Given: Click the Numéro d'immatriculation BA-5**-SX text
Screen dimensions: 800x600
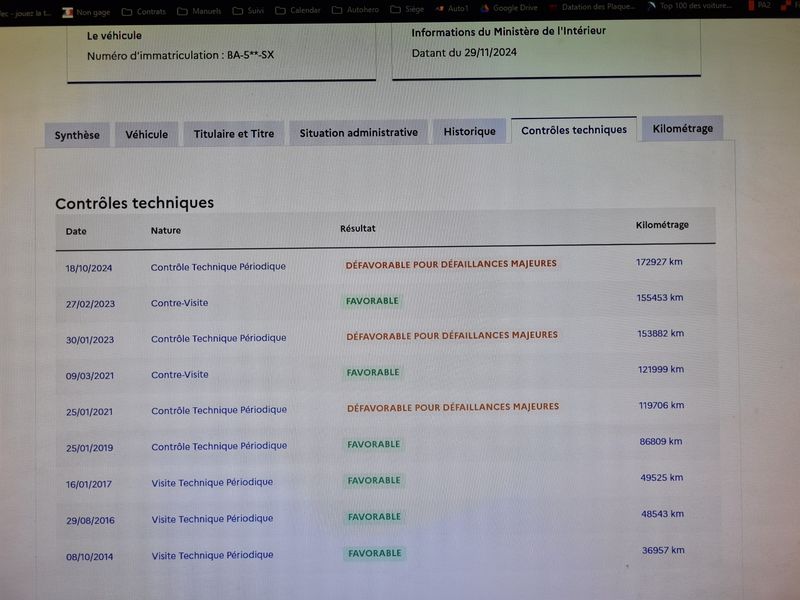Looking at the screenshot, I should click(181, 55).
